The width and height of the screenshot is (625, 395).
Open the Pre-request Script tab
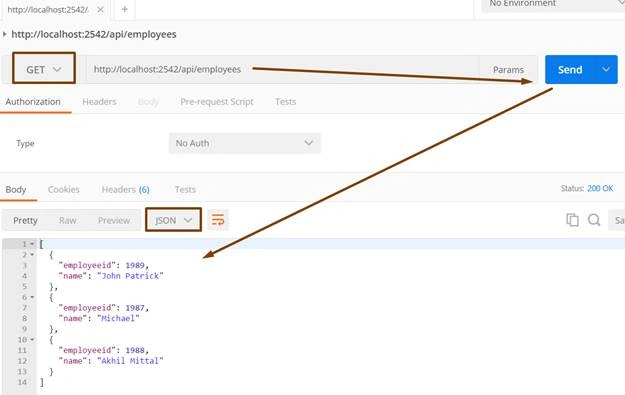pos(217,102)
